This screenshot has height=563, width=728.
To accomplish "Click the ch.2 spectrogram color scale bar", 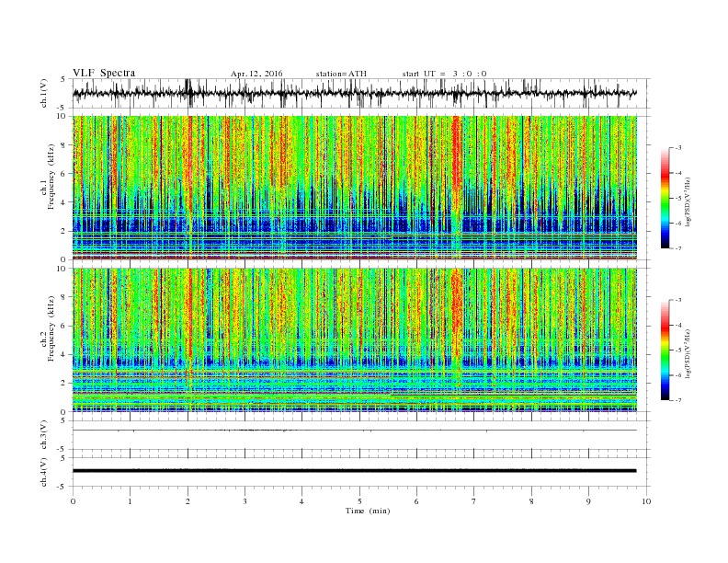I will (x=665, y=350).
